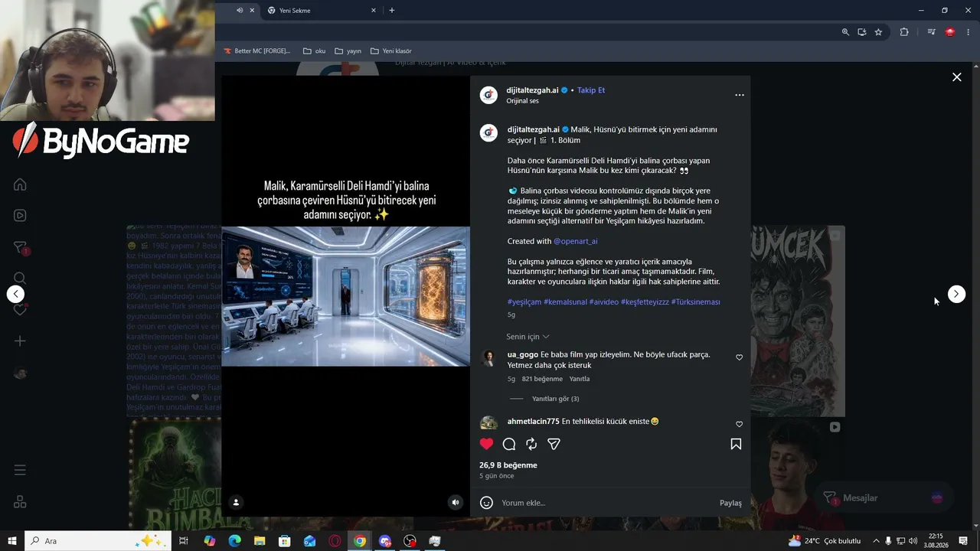Open a new browser tab
980x551 pixels.
[392, 11]
